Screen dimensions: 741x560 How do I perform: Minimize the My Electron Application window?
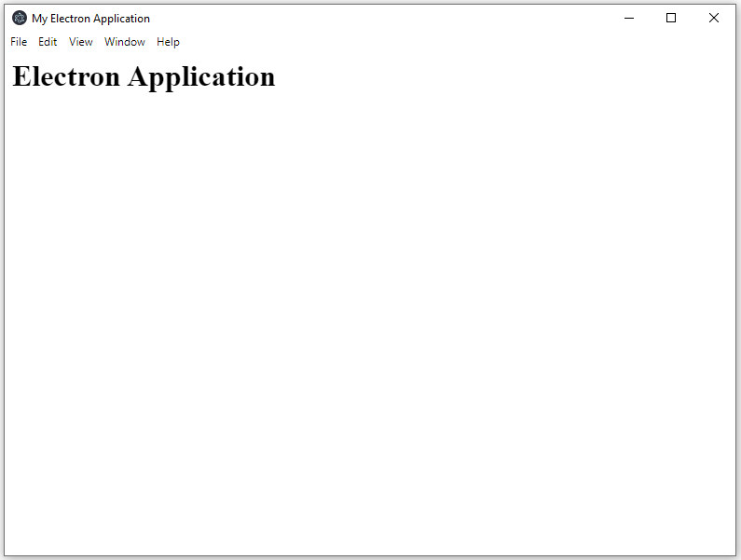(x=629, y=18)
